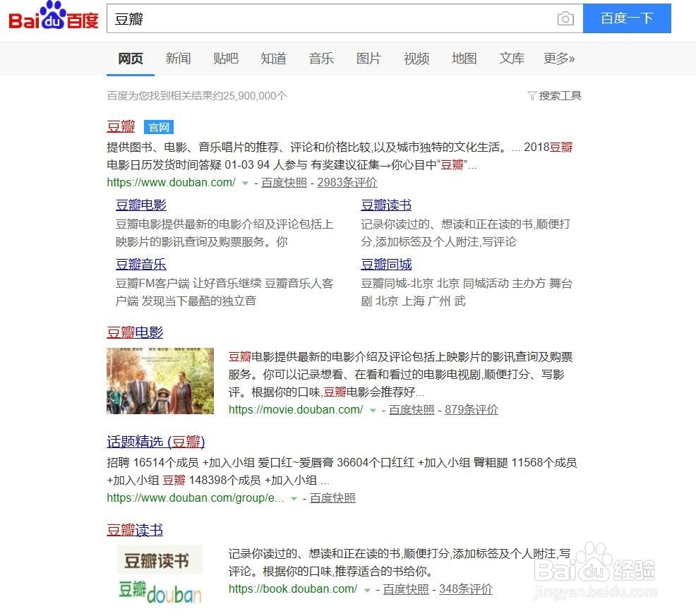Click the 官网 official site badge
Screen dimensions: 696x616
[158, 128]
